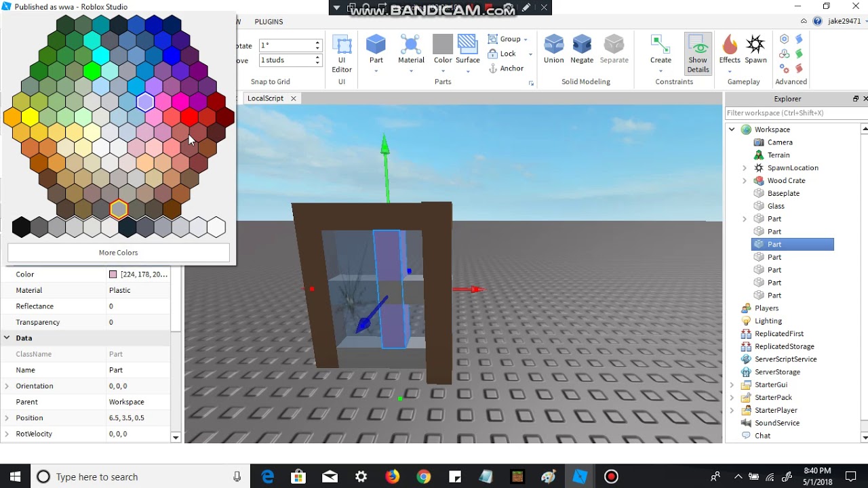Image resolution: width=868 pixels, height=488 pixels.
Task: Click the More Colors button
Action: pos(118,253)
